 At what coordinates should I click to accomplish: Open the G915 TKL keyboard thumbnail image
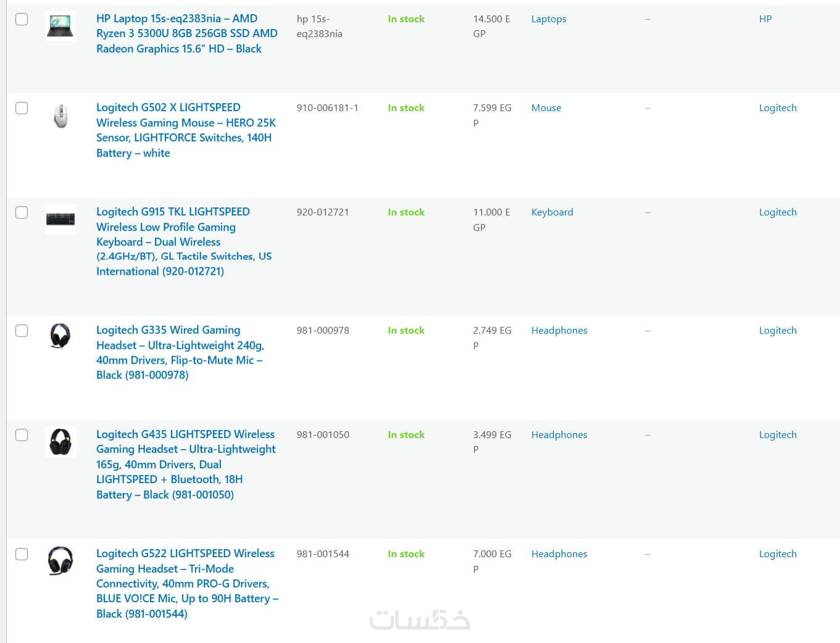tap(60, 219)
